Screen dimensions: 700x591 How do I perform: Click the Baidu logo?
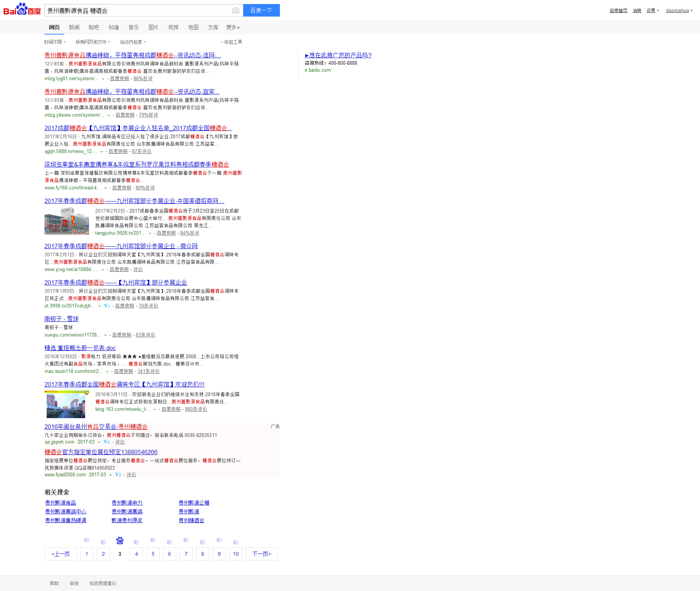coord(22,10)
